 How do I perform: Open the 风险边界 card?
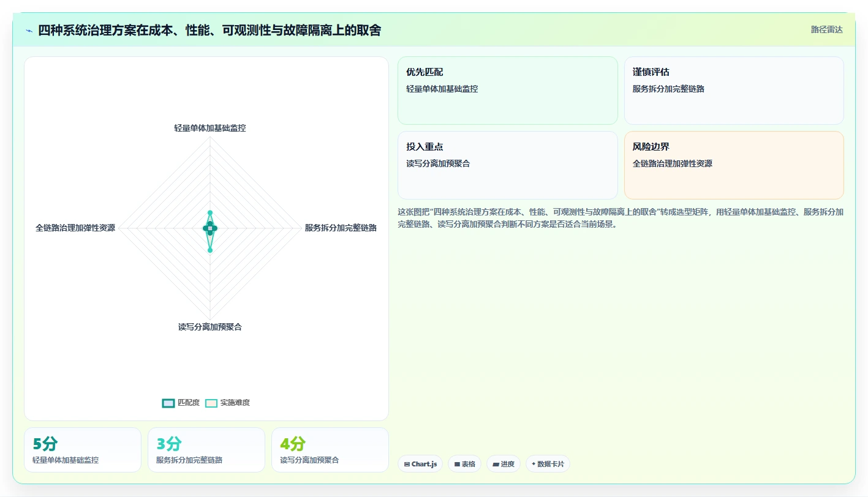tap(734, 165)
